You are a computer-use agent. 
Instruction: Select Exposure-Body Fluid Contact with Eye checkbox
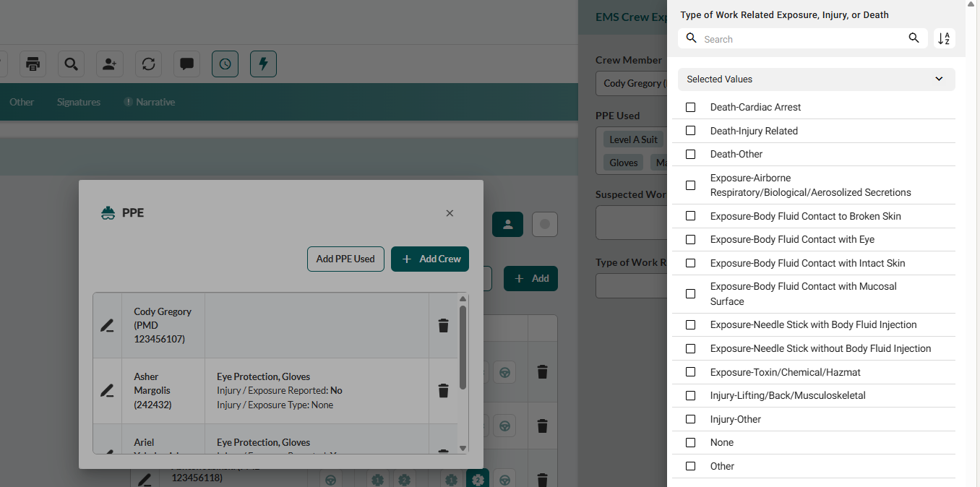[x=690, y=239]
